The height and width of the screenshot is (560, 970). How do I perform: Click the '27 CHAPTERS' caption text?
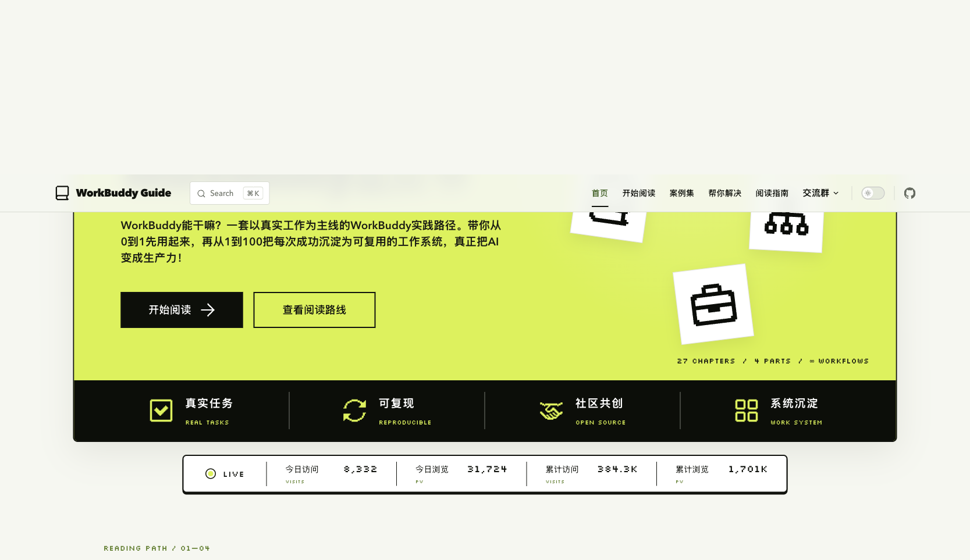[x=706, y=361]
